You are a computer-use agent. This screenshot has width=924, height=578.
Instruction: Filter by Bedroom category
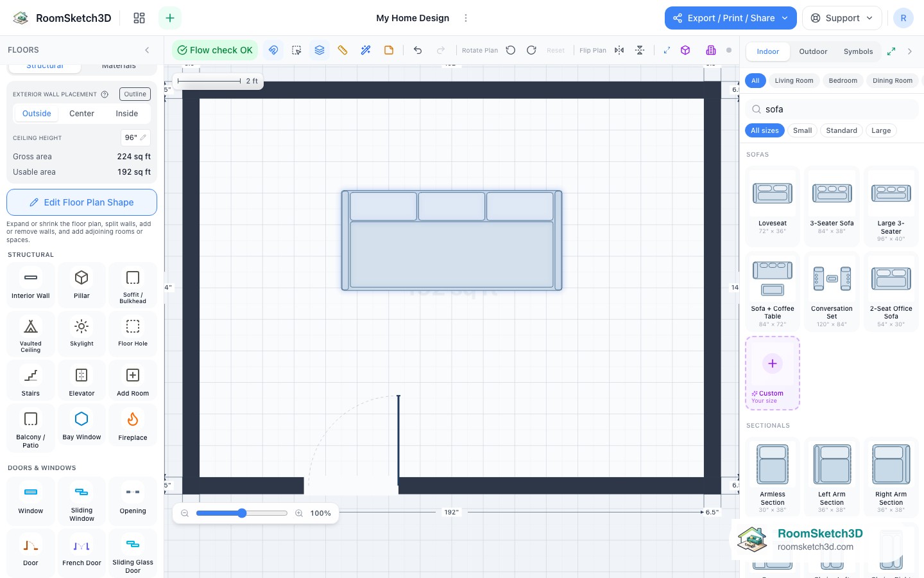(843, 81)
